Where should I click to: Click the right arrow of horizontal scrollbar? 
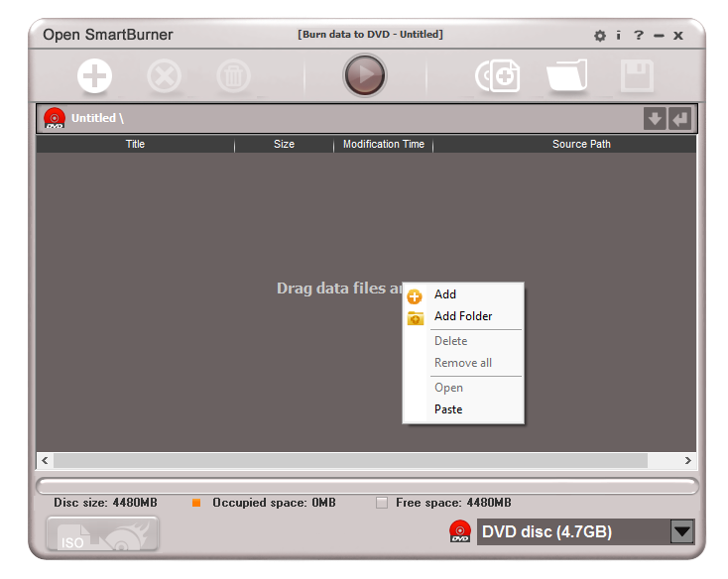pos(687,460)
